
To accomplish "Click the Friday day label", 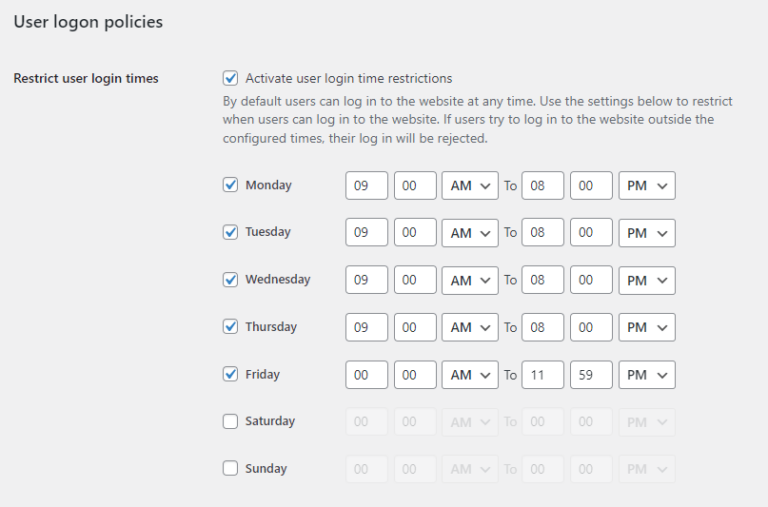I will click(x=263, y=374).
